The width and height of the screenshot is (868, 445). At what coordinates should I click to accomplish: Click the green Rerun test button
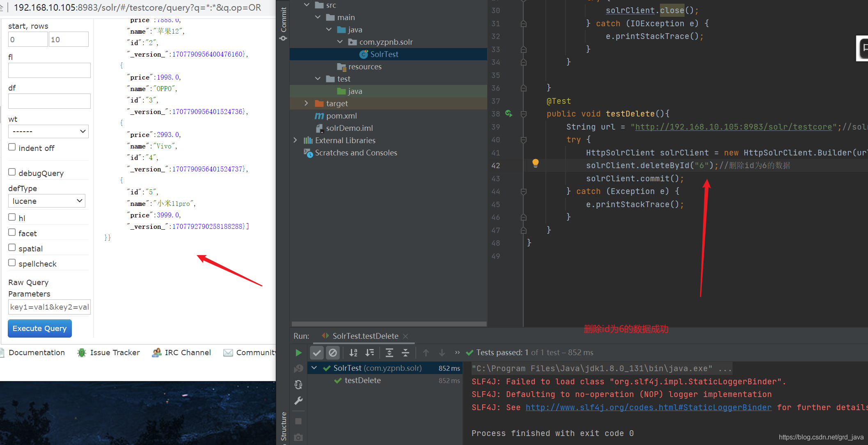click(298, 353)
